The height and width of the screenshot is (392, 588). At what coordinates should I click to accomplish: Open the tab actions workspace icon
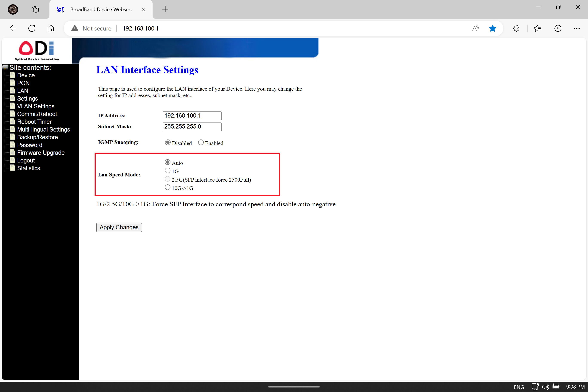[x=35, y=9]
